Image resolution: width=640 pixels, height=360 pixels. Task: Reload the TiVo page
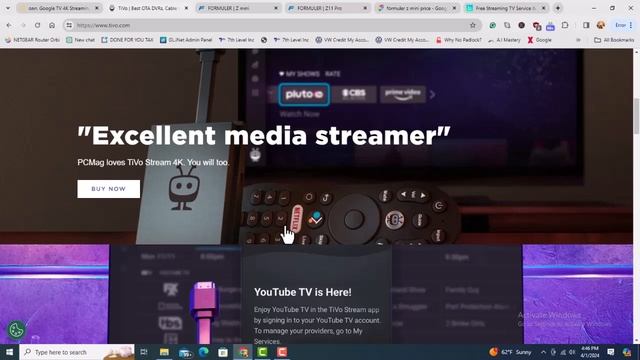(38, 25)
